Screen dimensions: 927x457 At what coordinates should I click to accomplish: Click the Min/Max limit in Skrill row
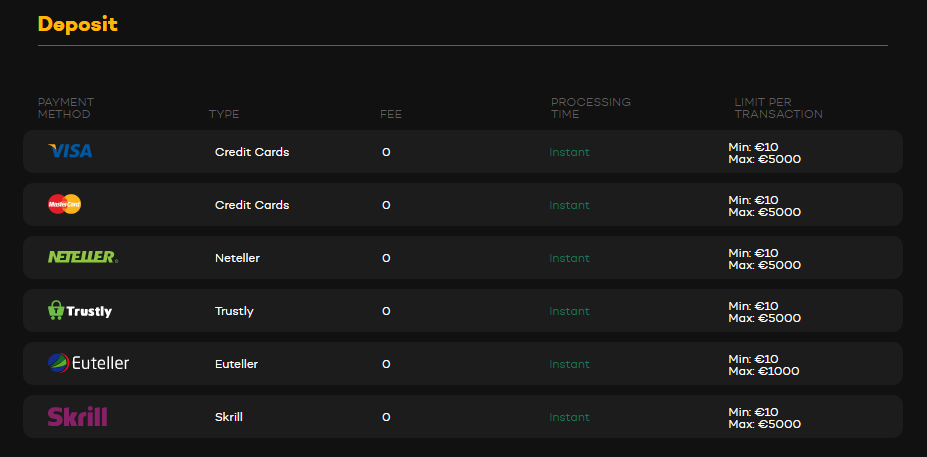click(764, 418)
